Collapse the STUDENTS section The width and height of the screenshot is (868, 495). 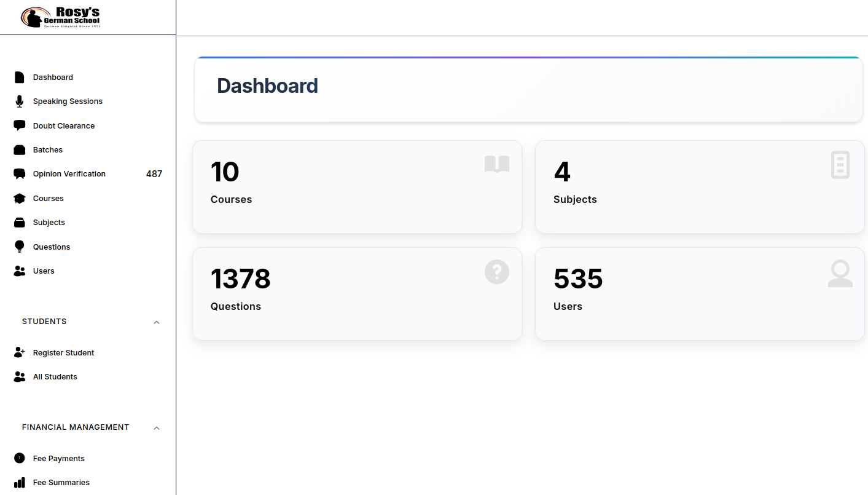pyautogui.click(x=157, y=322)
